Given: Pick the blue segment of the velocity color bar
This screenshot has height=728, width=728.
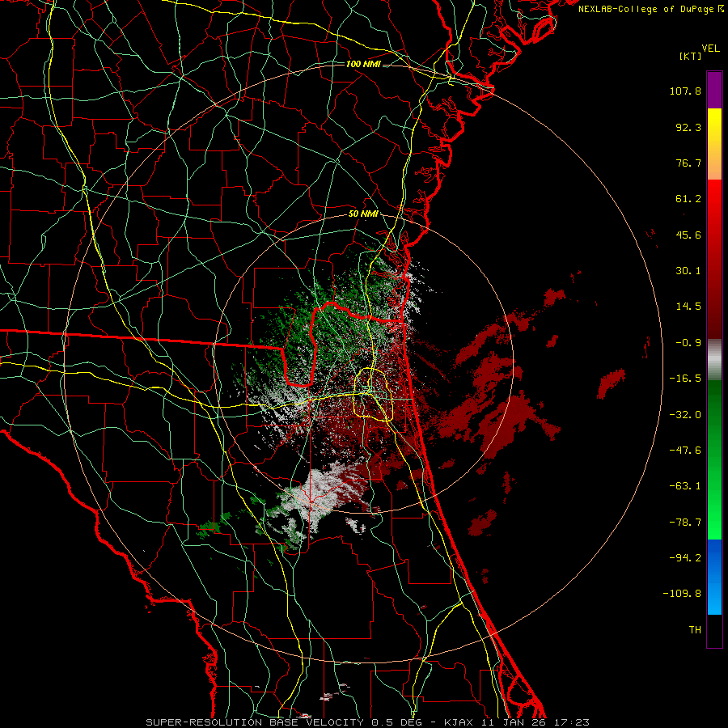Looking at the screenshot, I should coord(714,577).
